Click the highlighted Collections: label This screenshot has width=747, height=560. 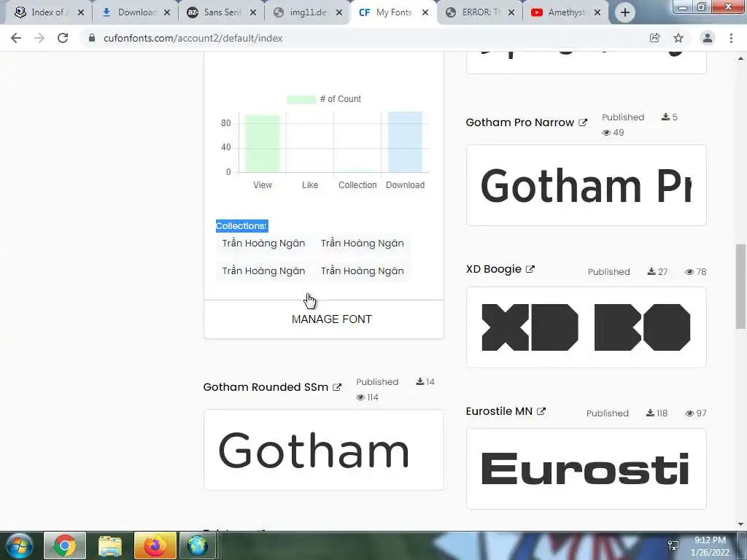pos(241,226)
